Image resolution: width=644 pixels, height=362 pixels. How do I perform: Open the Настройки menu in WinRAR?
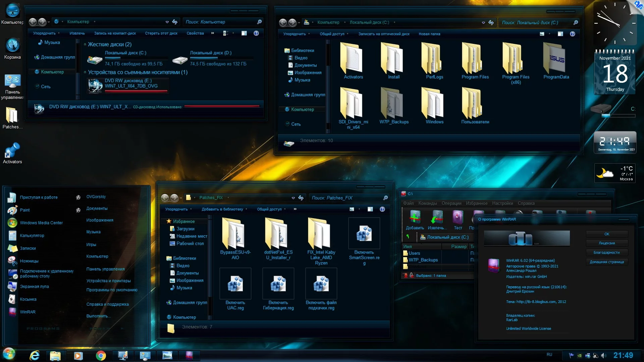tap(502, 203)
